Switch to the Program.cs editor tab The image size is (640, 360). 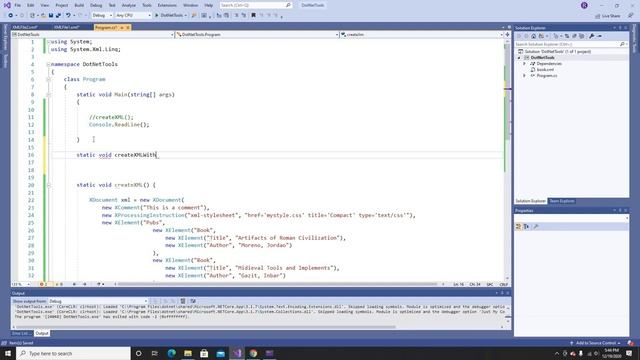(106, 27)
